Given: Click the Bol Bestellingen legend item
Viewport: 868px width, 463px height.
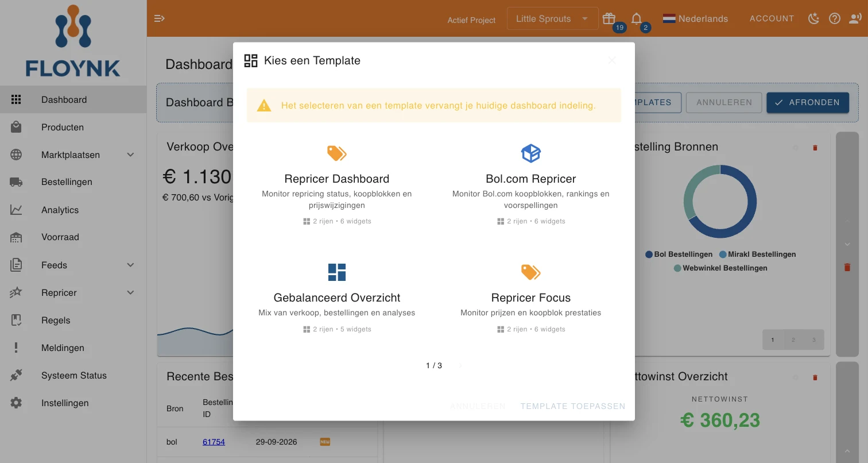Looking at the screenshot, I should pos(679,254).
